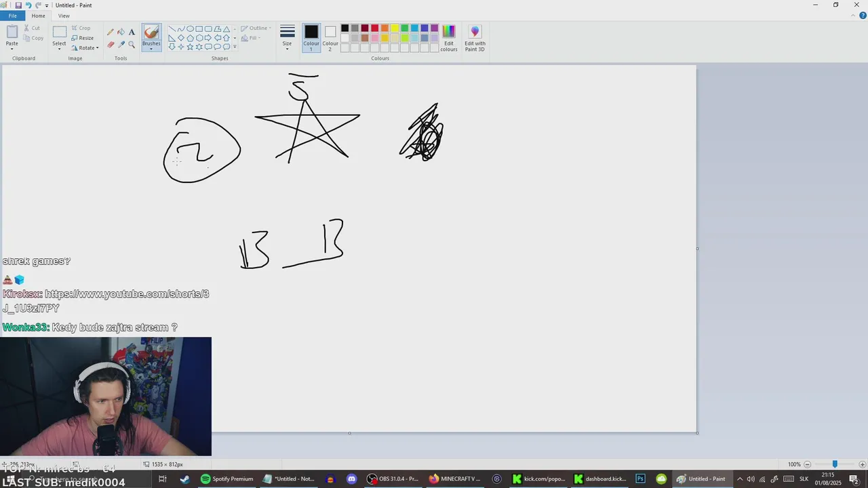This screenshot has width=868, height=488.
Task: Adjust the zoom slider in status bar
Action: (x=835, y=464)
